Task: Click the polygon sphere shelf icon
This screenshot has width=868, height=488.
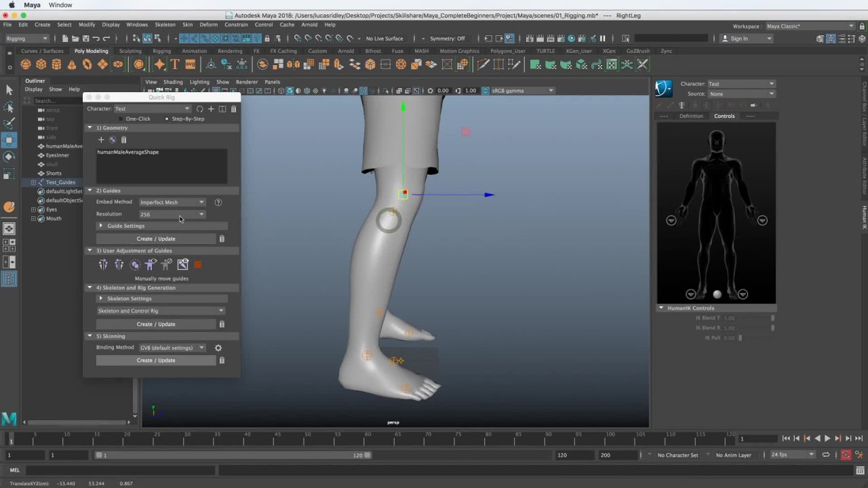Action: (26, 64)
